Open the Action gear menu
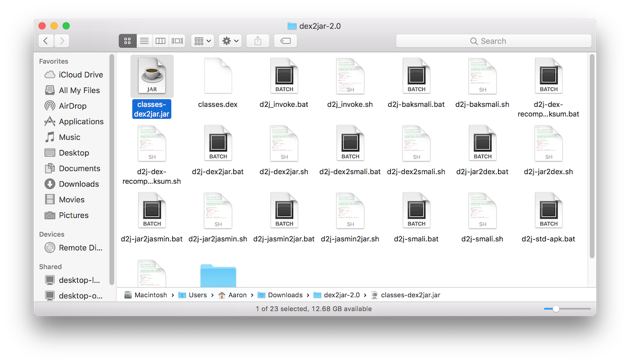Viewport: 630px width, 364px height. click(x=230, y=41)
